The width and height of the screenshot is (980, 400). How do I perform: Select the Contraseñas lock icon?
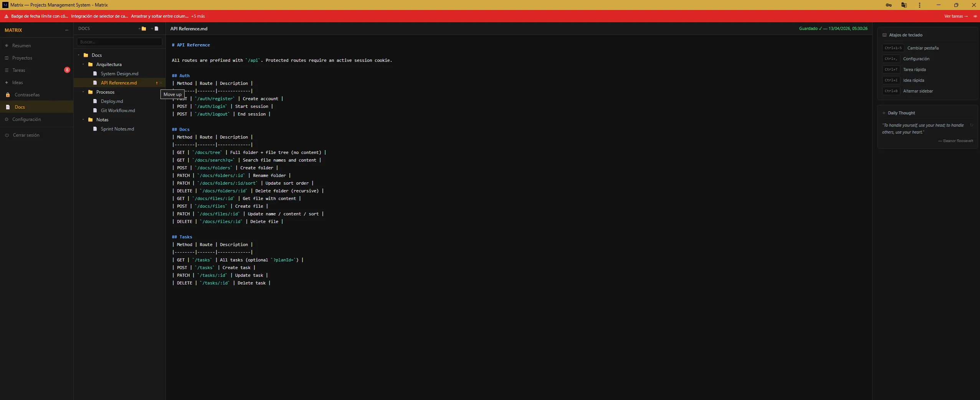(8, 95)
